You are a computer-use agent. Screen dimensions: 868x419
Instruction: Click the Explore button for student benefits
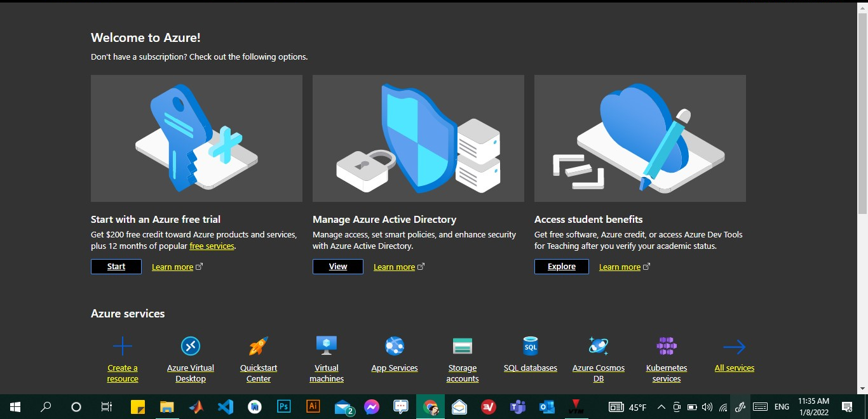coord(562,267)
